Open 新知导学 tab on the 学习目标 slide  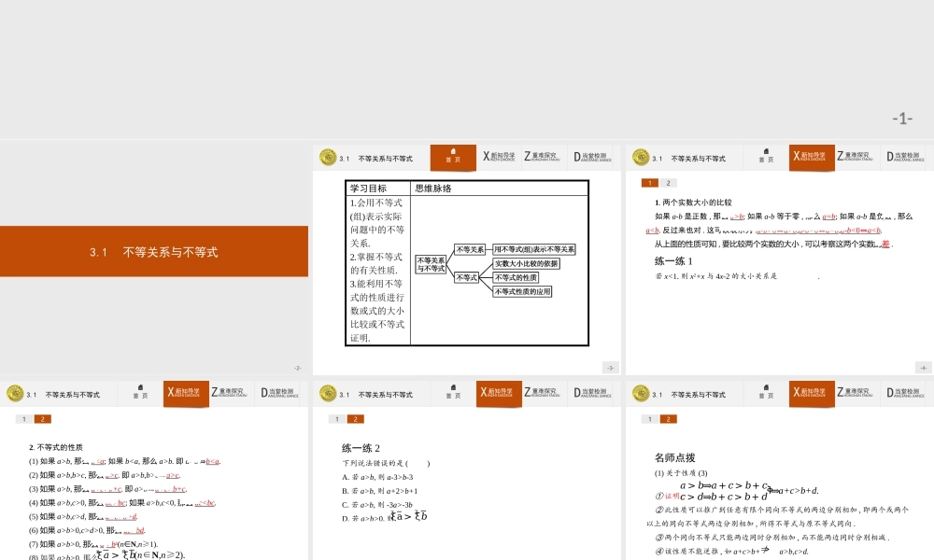pos(499,157)
